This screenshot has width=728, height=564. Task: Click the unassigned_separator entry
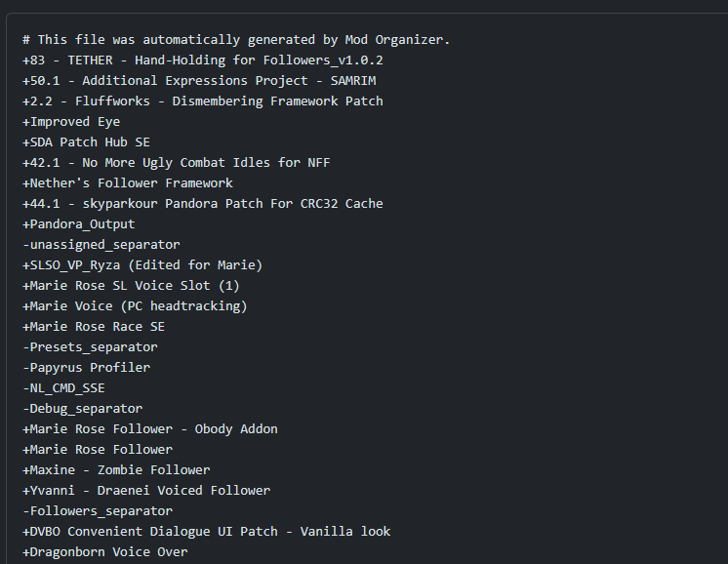tap(101, 245)
